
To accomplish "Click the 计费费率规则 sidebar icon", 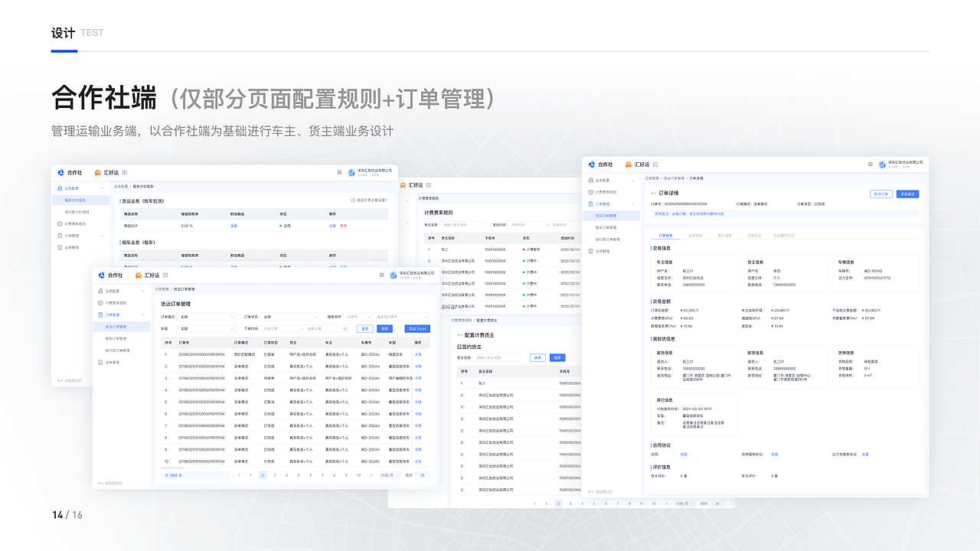I will point(100,302).
